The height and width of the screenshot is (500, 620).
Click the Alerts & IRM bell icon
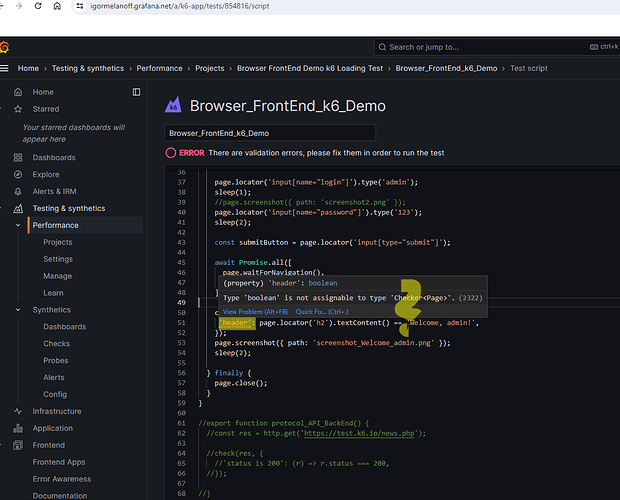(x=18, y=191)
